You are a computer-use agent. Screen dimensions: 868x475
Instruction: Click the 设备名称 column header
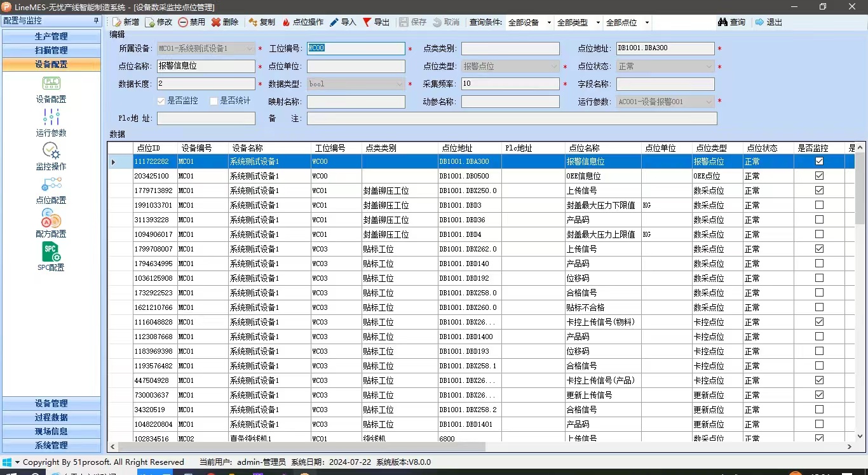tap(269, 147)
